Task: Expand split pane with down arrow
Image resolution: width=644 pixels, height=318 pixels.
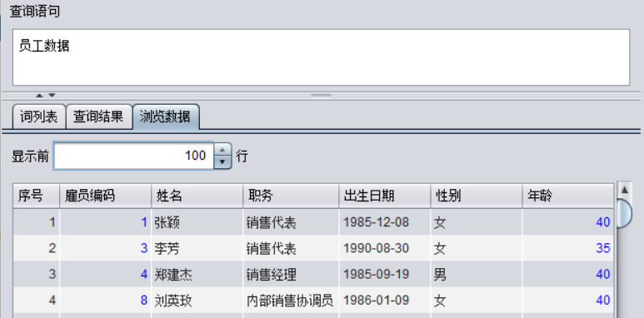Action: 52,96
